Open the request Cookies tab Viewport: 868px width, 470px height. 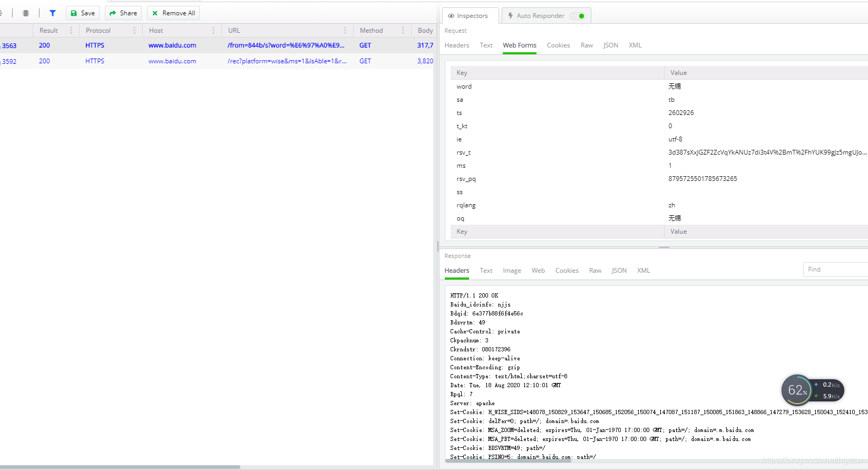pos(559,45)
